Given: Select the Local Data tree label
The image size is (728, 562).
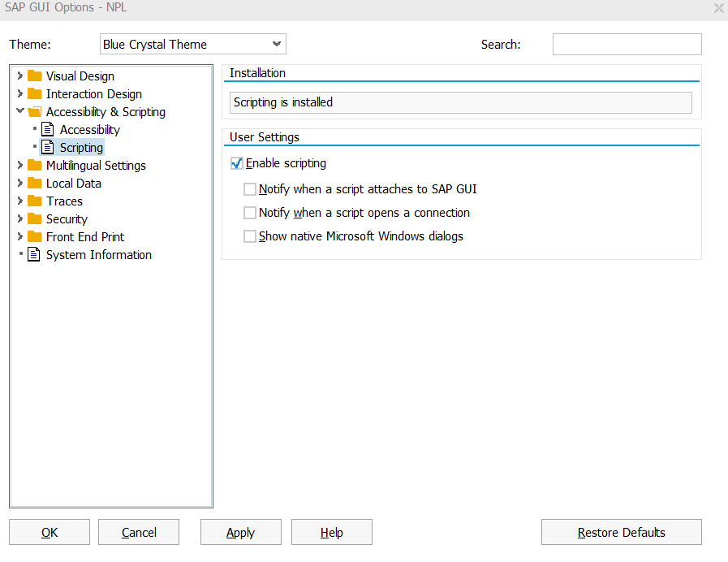Looking at the screenshot, I should (73, 184).
